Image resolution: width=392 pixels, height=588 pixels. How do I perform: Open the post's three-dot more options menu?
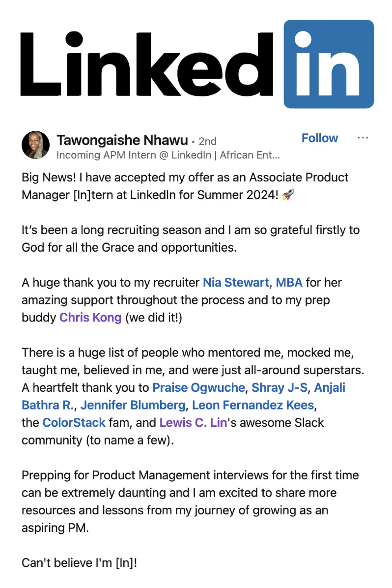(363, 138)
